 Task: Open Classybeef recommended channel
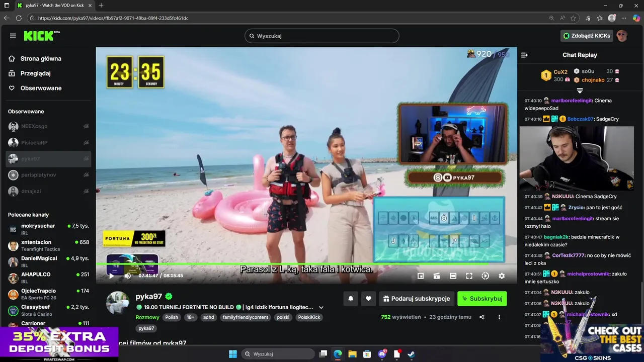pos(48,310)
